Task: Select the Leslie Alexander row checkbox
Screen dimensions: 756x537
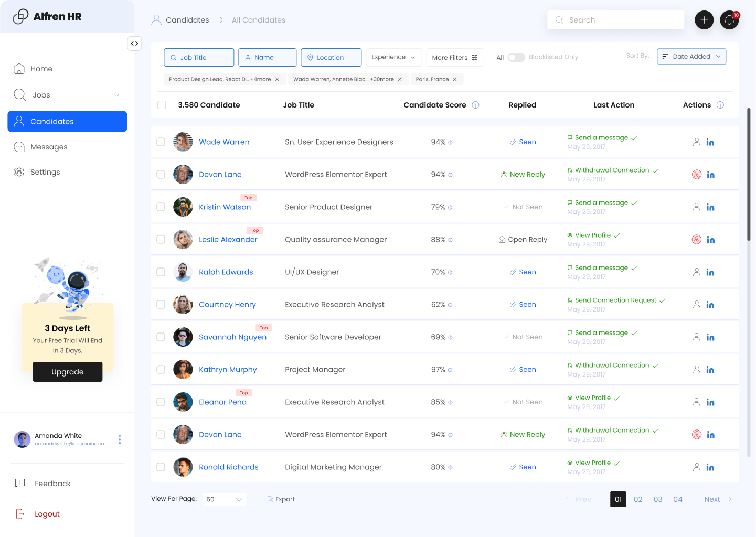Action: (x=161, y=240)
